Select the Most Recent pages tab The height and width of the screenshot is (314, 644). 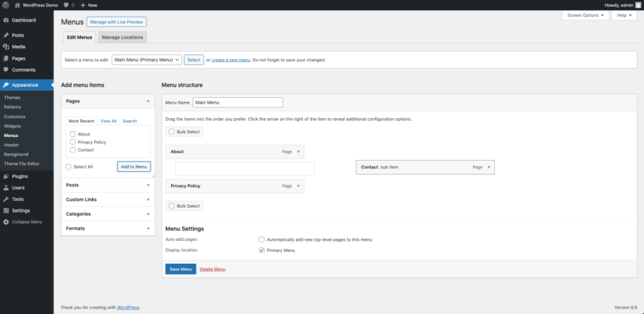coord(82,121)
